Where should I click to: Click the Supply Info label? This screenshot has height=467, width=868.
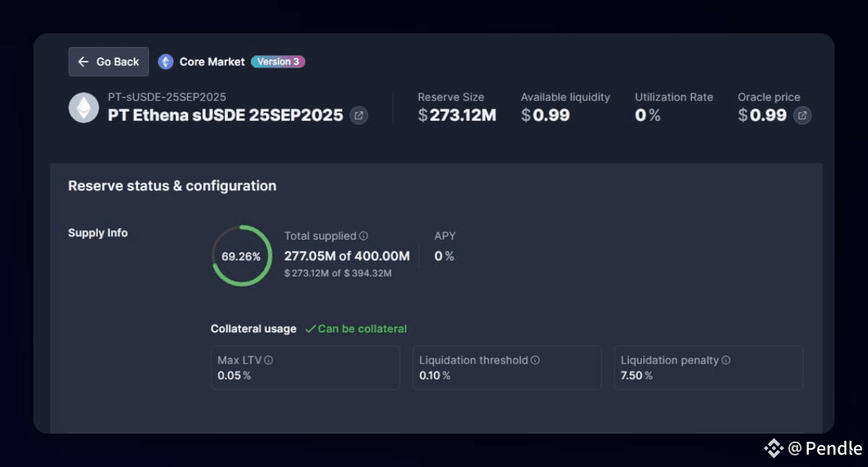[98, 233]
